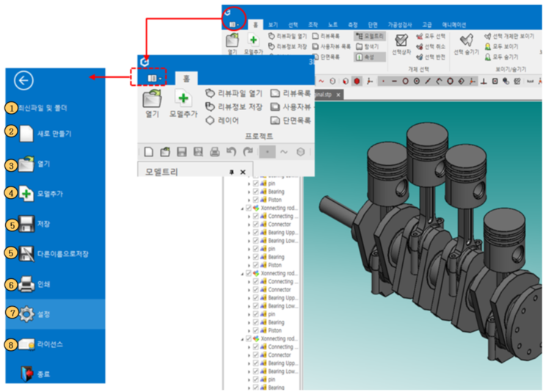Open the file menu dropdown in the enlarged inset
Image resolution: width=543 pixels, height=392 pixels.
[154, 79]
